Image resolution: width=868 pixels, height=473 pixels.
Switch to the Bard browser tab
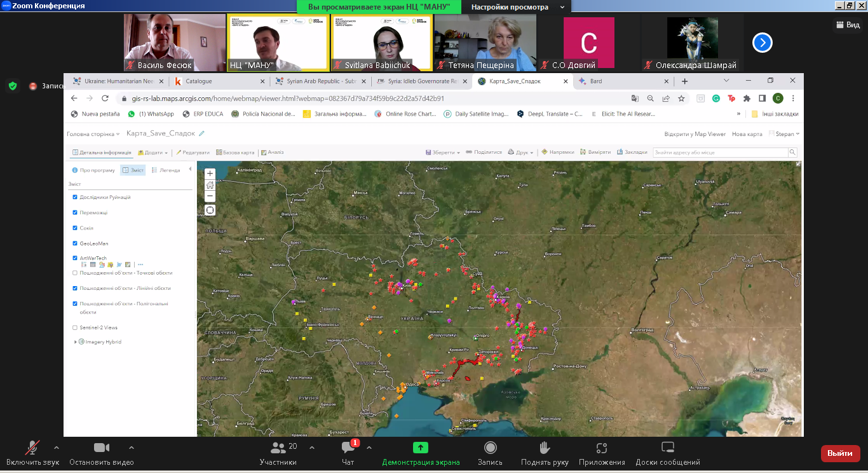[596, 81]
